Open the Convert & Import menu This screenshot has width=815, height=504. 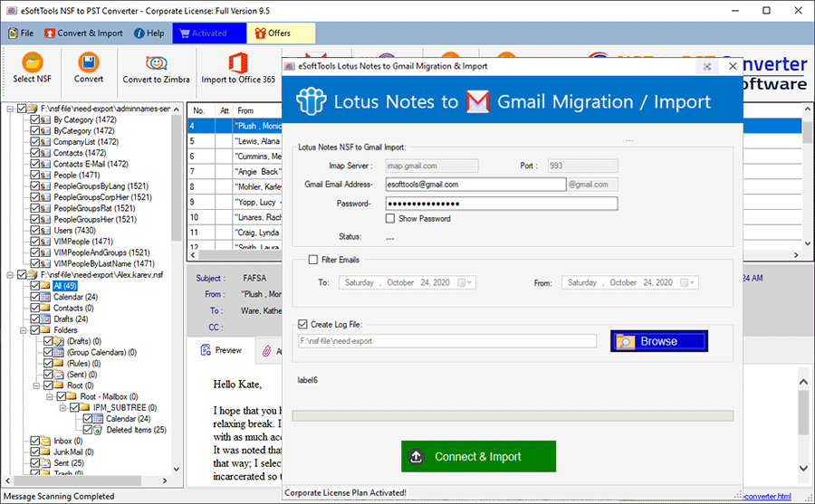click(x=84, y=33)
